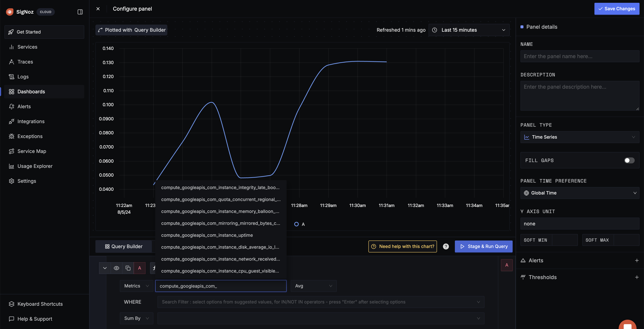Viewport: 644px width, 329px height.
Task: Click the WHERE search filter field
Action: pos(321,302)
